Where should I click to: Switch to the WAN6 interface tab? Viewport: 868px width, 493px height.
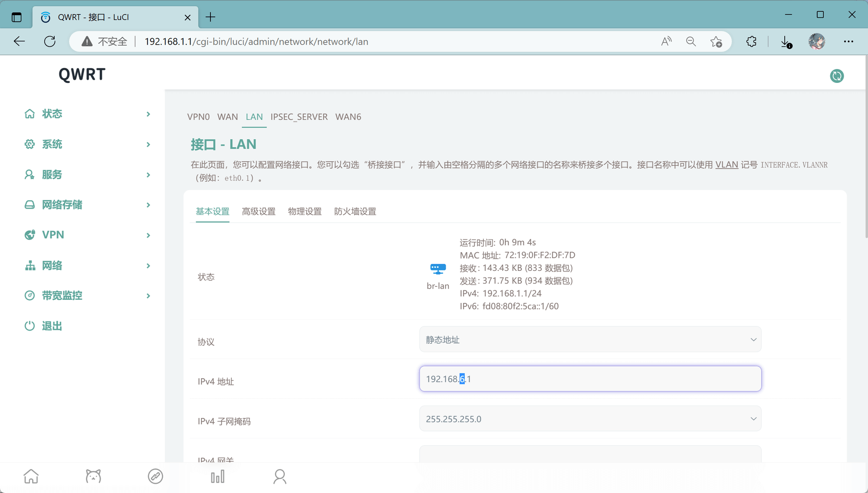coord(348,117)
